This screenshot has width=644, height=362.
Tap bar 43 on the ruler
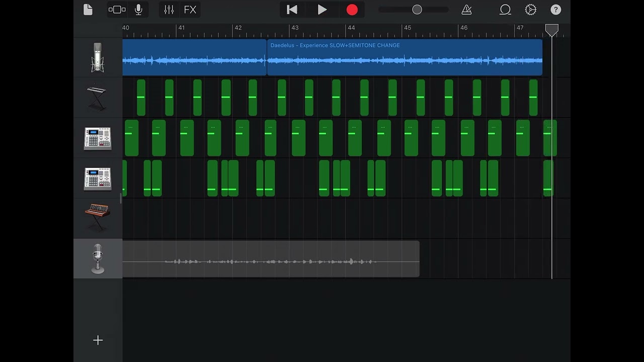click(295, 28)
